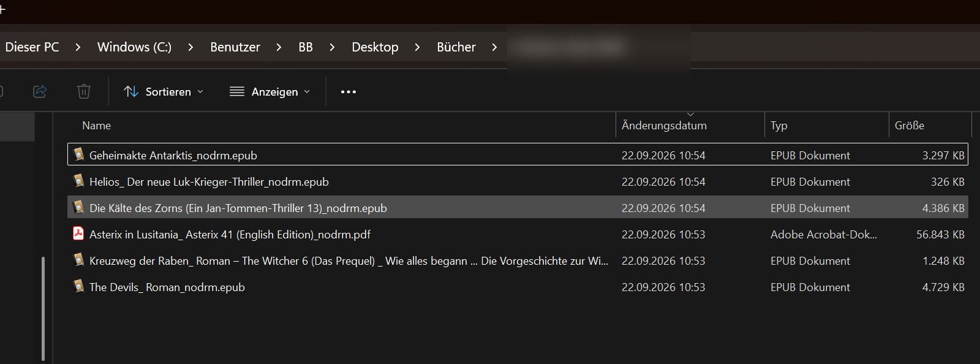Screen dimensions: 980x364
Task: Click the 3.297 KB size cell
Action: tap(943, 156)
